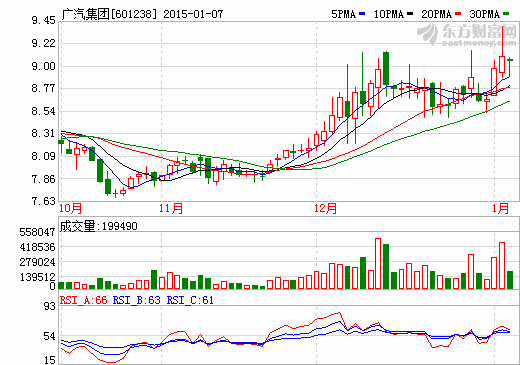
Task: Click the 1月 month axis label
Action: (x=501, y=209)
